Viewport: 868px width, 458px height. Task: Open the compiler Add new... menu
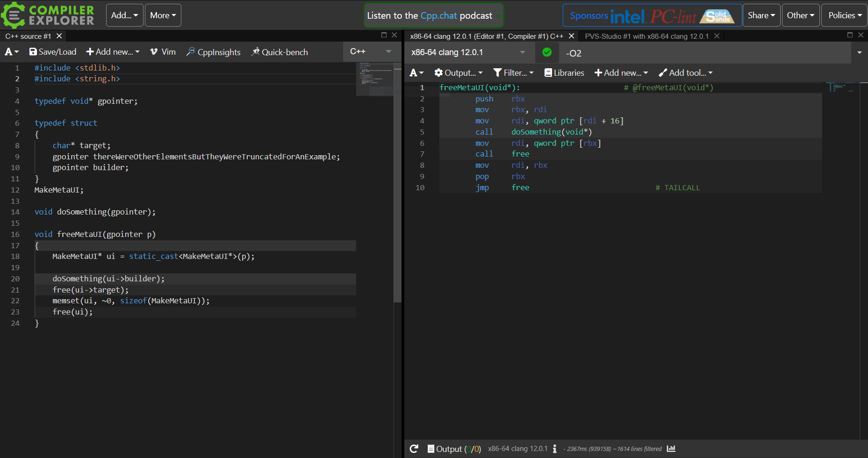[621, 72]
